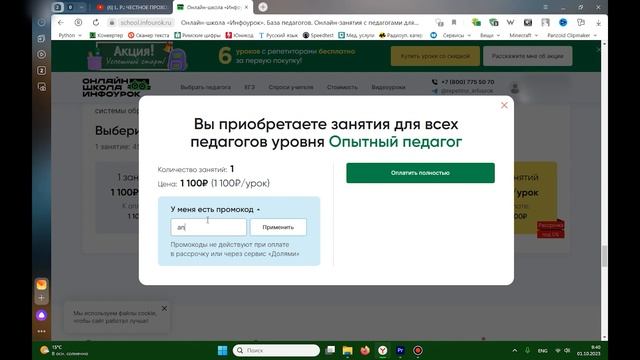Open the 'Русский язык' bookmark
The image size is (640, 360).
coord(278,36)
